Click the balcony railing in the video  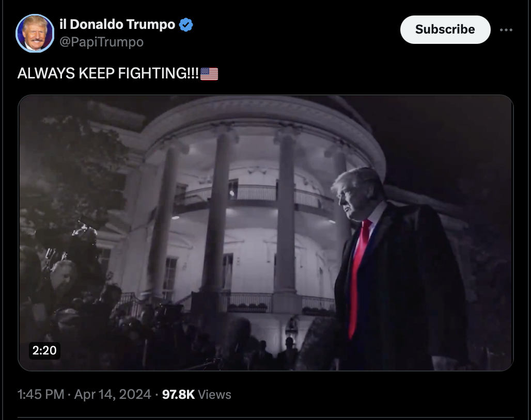pyautogui.click(x=254, y=193)
